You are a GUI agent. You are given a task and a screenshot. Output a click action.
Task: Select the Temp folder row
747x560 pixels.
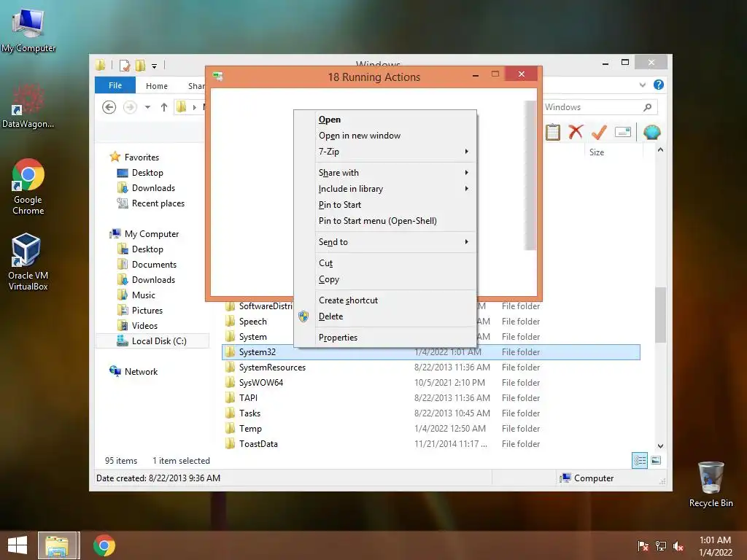point(430,429)
